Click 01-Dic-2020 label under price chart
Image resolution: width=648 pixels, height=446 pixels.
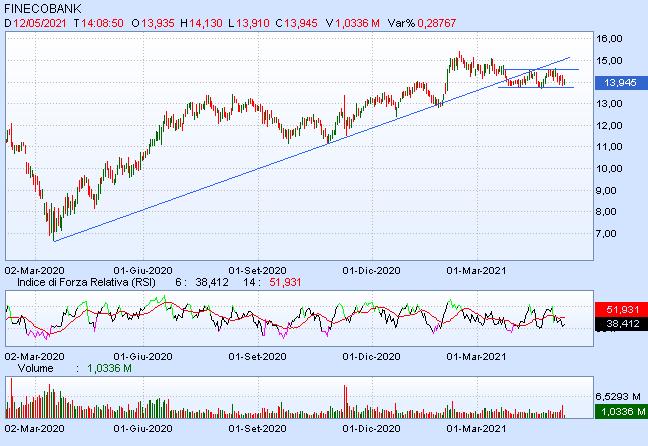372,271
